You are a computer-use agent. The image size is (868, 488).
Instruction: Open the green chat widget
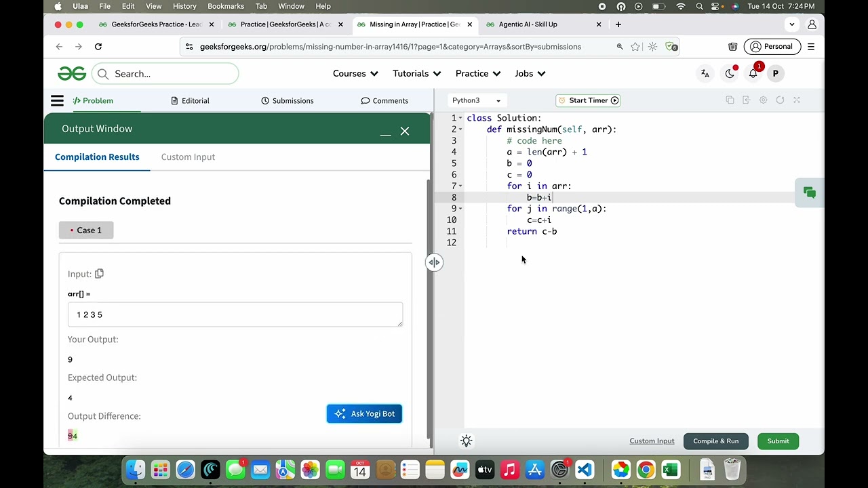click(810, 193)
